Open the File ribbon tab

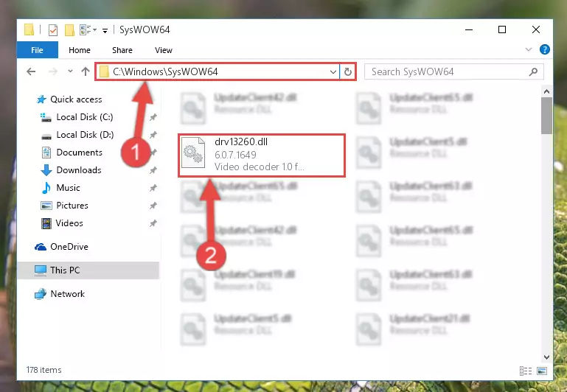38,50
